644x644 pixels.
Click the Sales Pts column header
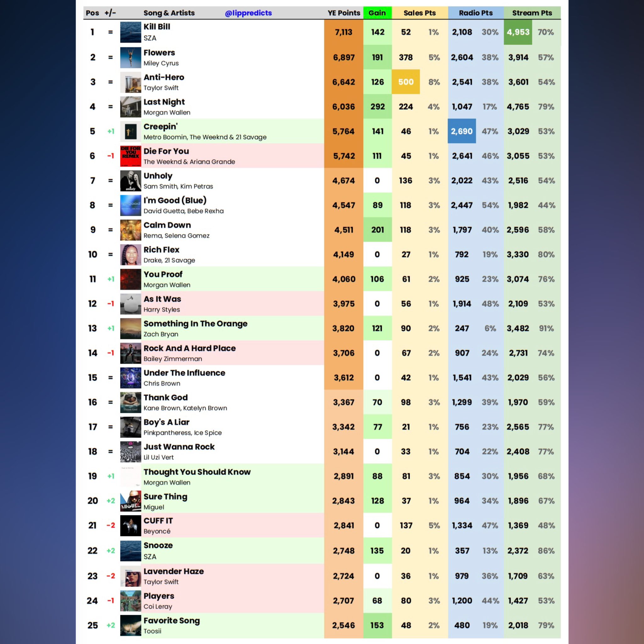(419, 13)
